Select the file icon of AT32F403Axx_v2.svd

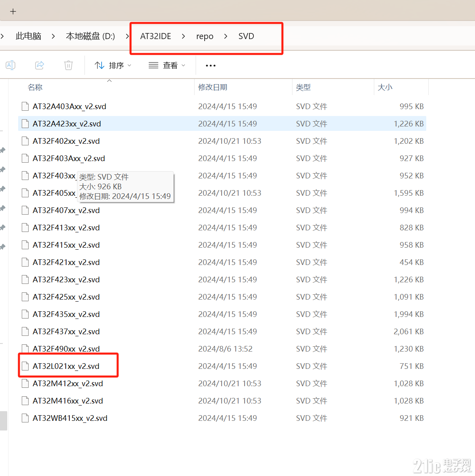[25, 158]
